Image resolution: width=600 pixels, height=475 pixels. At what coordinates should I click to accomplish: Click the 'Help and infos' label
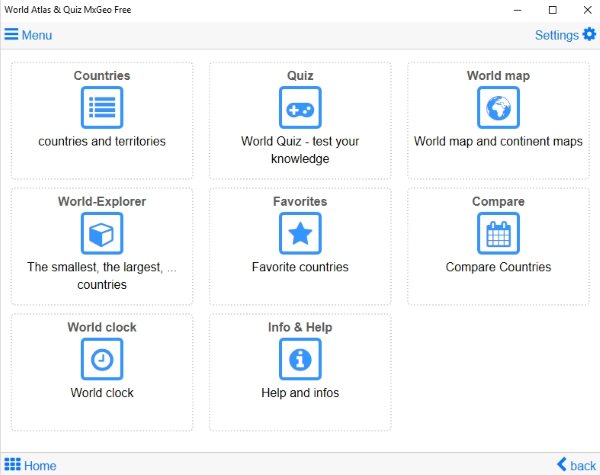pos(300,393)
